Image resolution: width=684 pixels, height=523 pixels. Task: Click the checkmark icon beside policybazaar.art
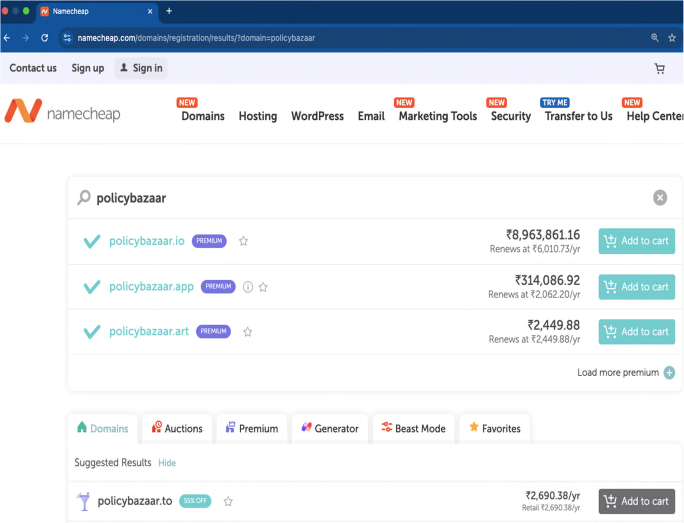pos(92,332)
